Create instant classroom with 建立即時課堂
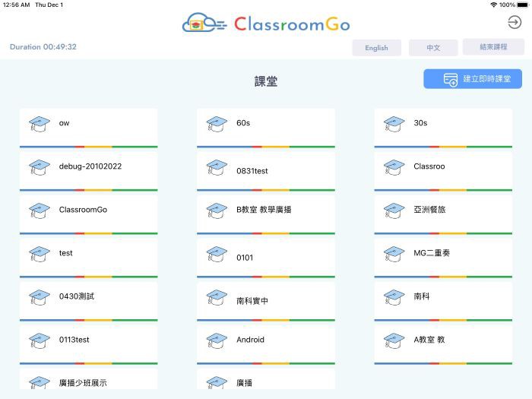The height and width of the screenshot is (399, 532). click(x=473, y=79)
